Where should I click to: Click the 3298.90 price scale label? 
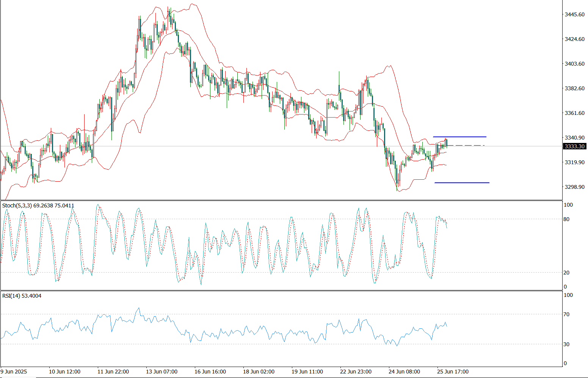click(x=574, y=187)
